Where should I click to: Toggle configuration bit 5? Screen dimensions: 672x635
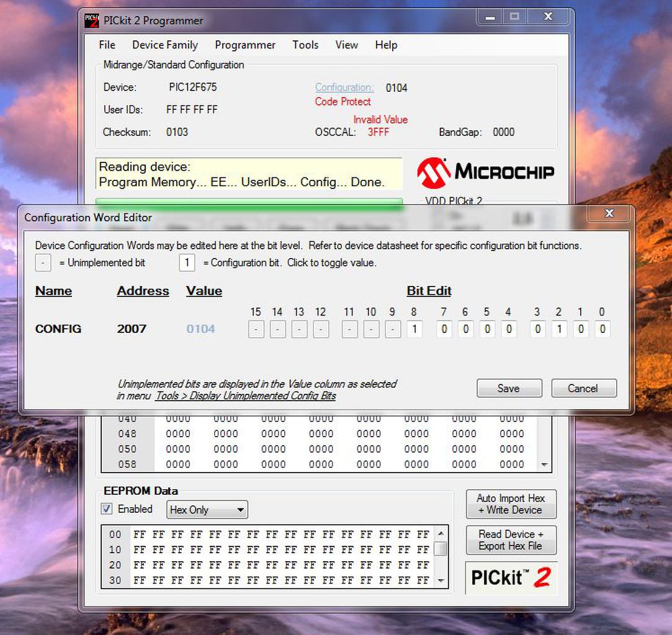[487, 329]
